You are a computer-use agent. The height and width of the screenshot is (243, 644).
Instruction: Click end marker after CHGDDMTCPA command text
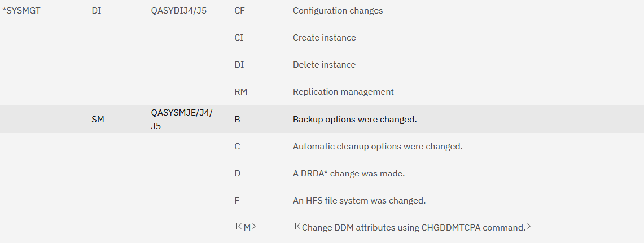[x=530, y=227]
